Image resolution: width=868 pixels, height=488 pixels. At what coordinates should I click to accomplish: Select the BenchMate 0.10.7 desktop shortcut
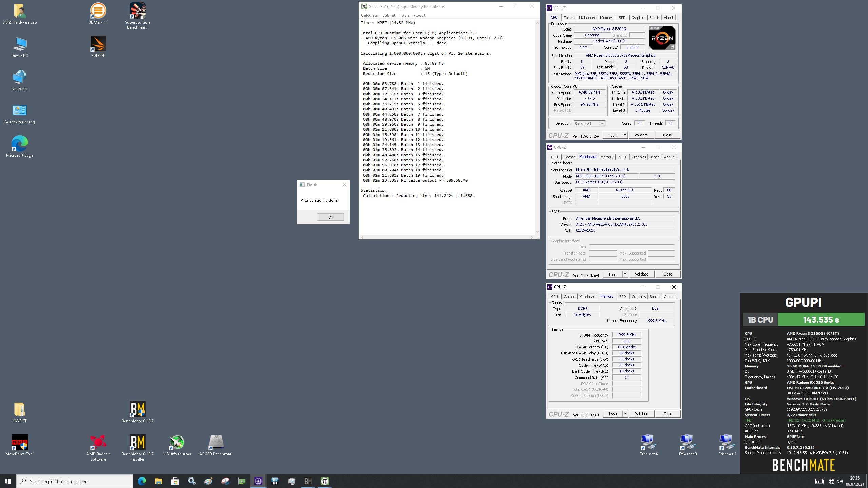(x=137, y=412)
